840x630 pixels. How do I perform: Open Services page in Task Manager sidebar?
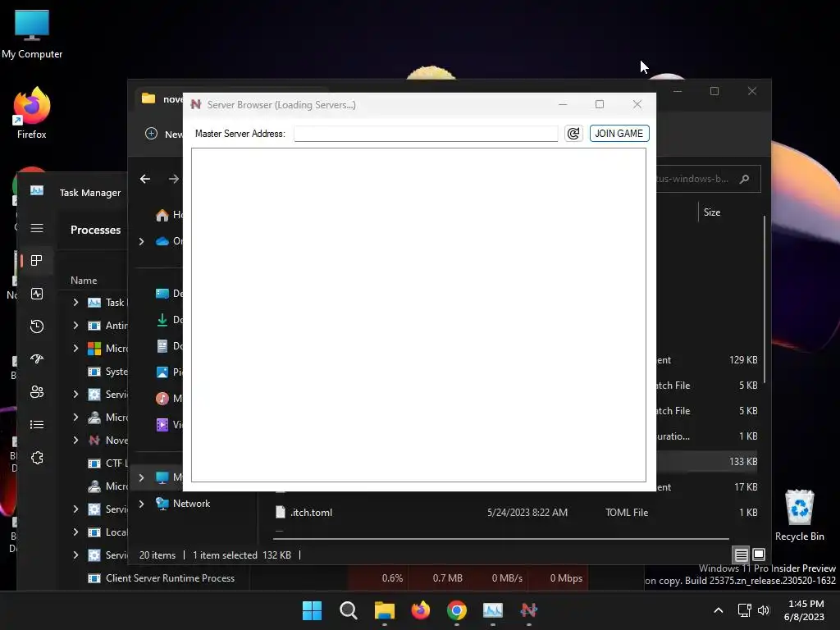(x=37, y=458)
